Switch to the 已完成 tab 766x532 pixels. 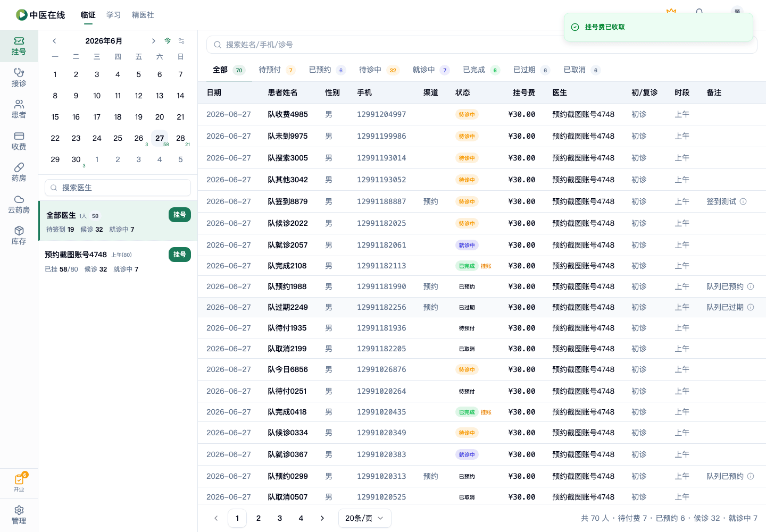coord(481,70)
